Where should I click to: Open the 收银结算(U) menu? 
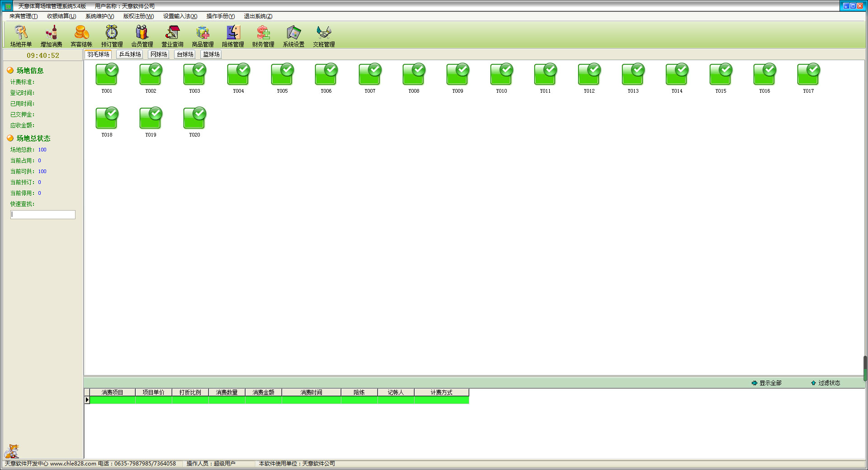coord(61,16)
